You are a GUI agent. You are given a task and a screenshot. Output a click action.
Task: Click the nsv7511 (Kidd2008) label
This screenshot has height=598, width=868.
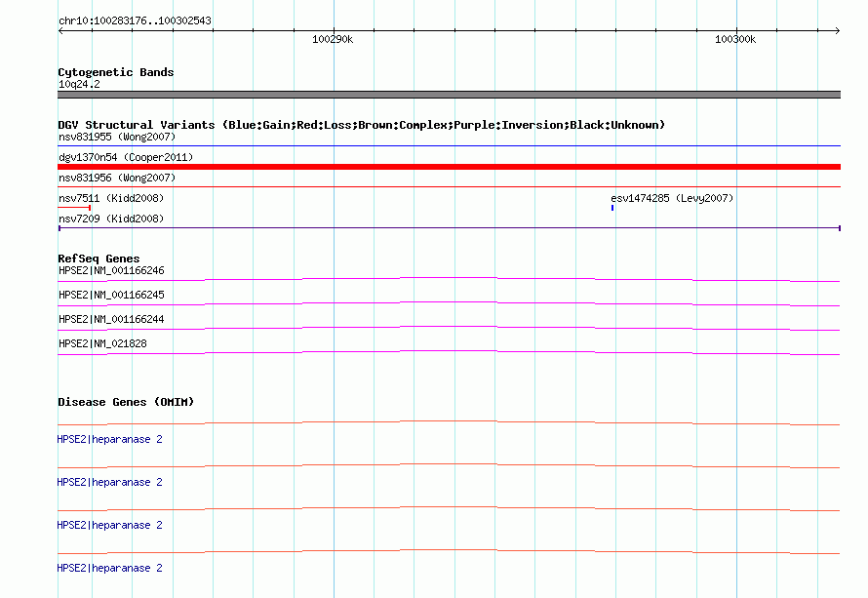click(111, 198)
